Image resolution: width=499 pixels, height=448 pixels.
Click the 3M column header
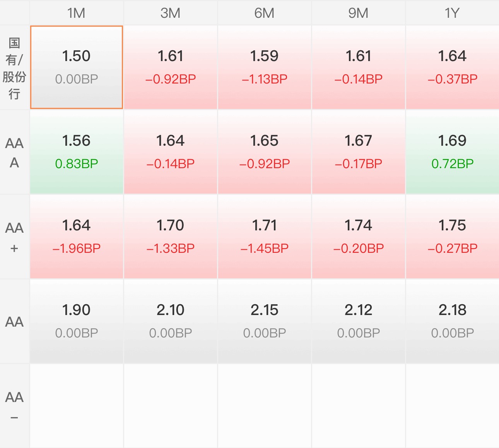[171, 13]
